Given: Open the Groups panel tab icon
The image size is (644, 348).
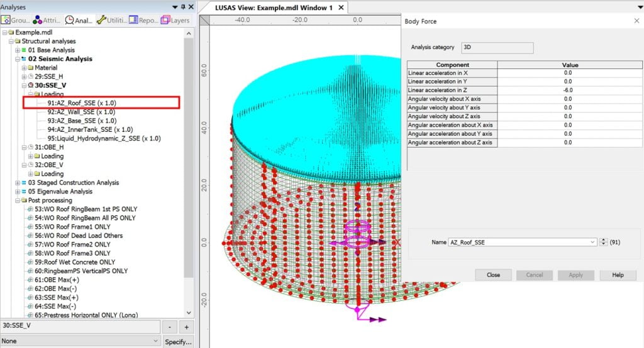Looking at the screenshot, I should tap(7, 21).
